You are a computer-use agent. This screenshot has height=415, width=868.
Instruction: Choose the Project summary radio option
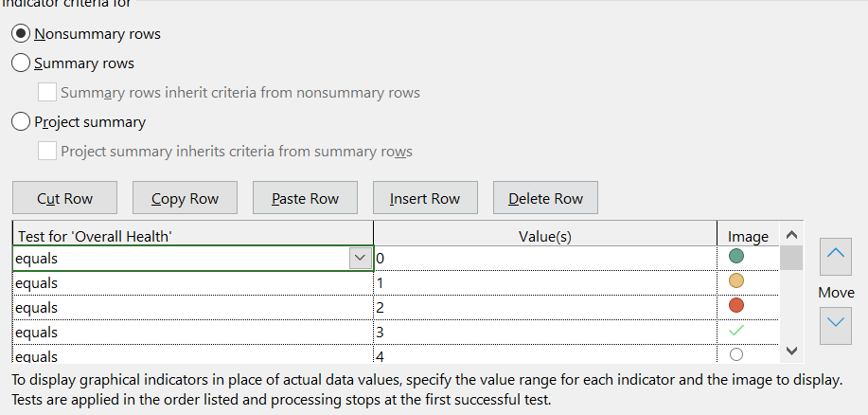21,121
